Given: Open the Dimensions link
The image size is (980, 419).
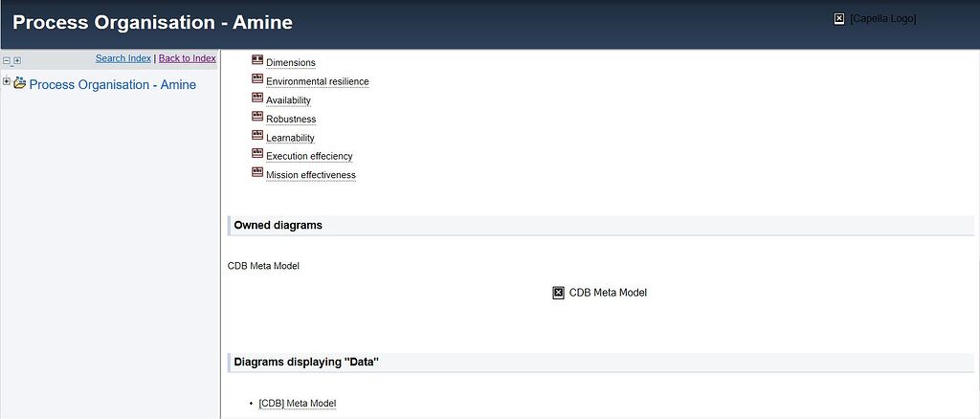Looking at the screenshot, I should click(x=290, y=63).
